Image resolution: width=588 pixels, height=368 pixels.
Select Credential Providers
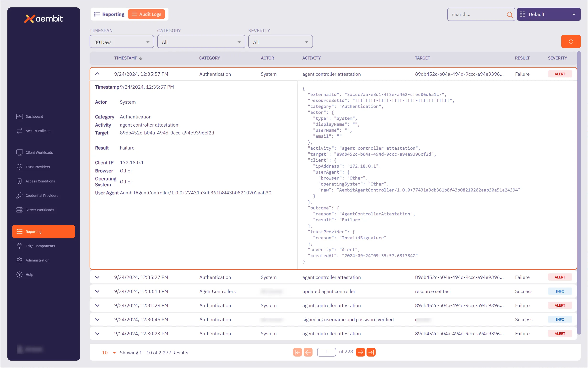pyautogui.click(x=42, y=195)
